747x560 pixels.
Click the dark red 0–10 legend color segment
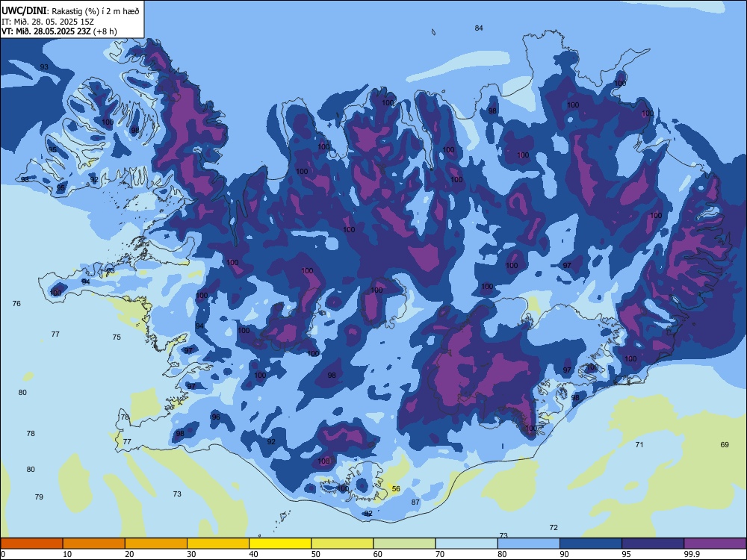coord(31,544)
